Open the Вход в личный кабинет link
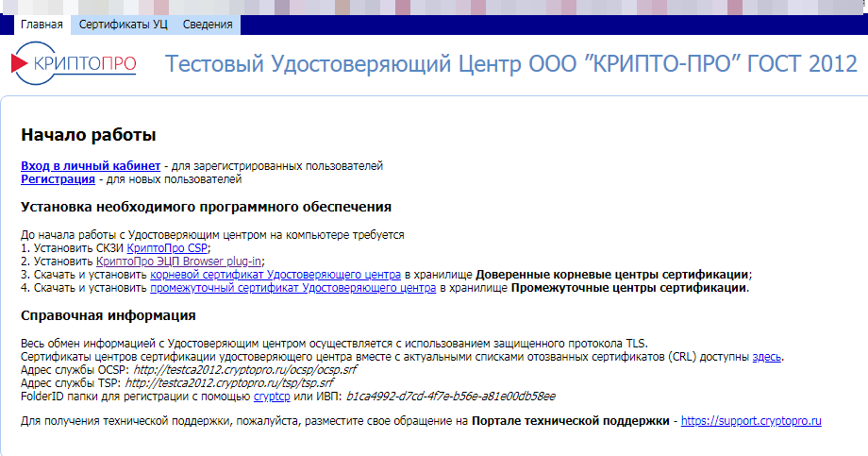This screenshot has height=456, width=868. click(x=91, y=165)
